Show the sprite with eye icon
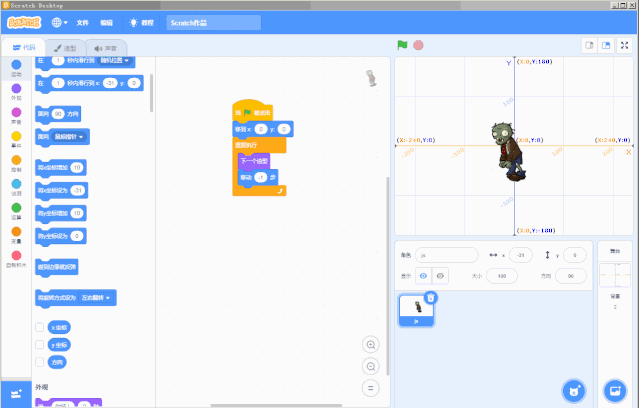This screenshot has height=408, width=639. point(423,276)
